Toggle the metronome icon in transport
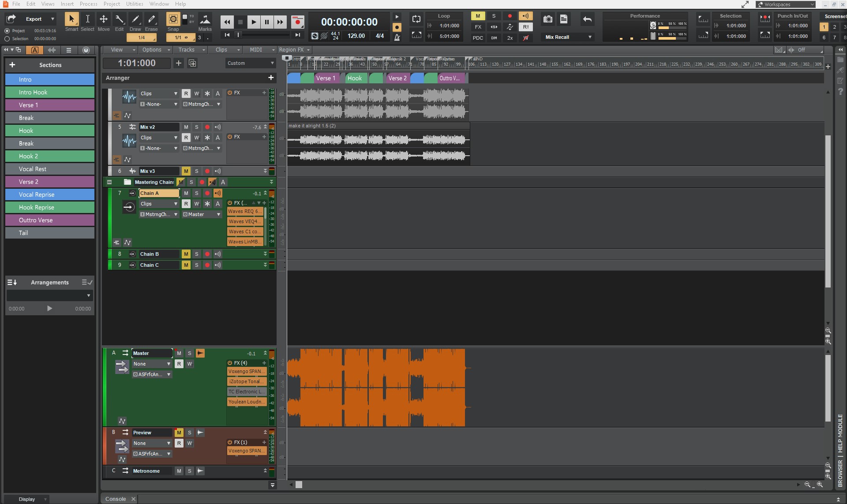This screenshot has height=504, width=847. (x=397, y=37)
